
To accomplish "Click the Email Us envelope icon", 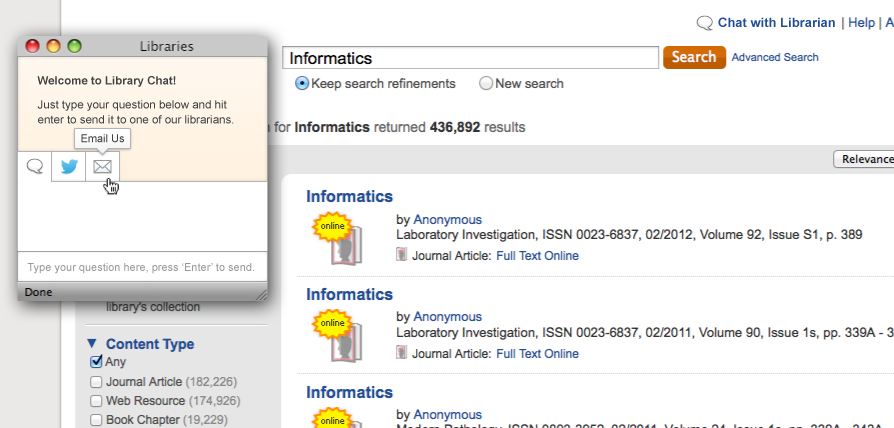I will tap(102, 166).
